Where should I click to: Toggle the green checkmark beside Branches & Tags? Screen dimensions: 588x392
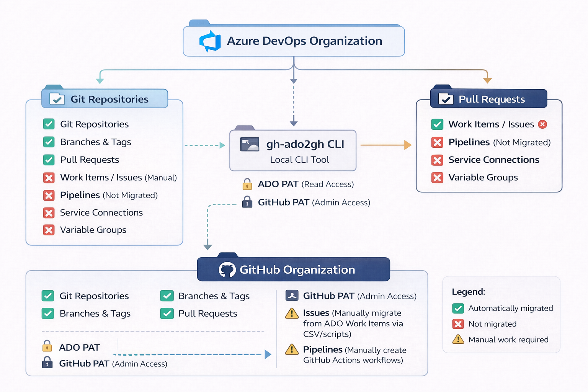[49, 142]
